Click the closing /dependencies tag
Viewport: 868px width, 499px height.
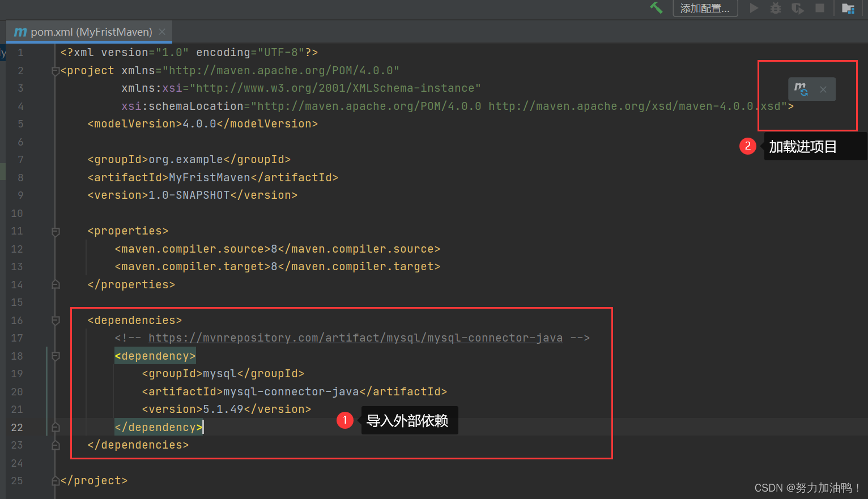[138, 445]
